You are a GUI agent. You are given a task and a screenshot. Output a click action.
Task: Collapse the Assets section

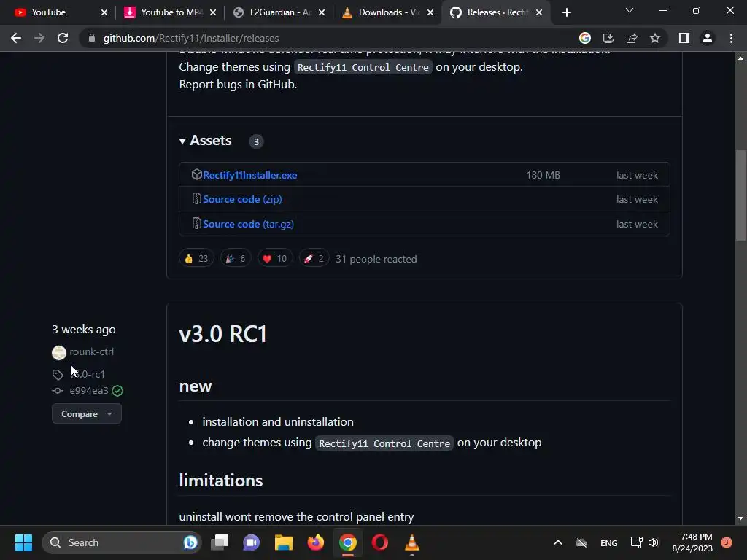click(x=205, y=141)
